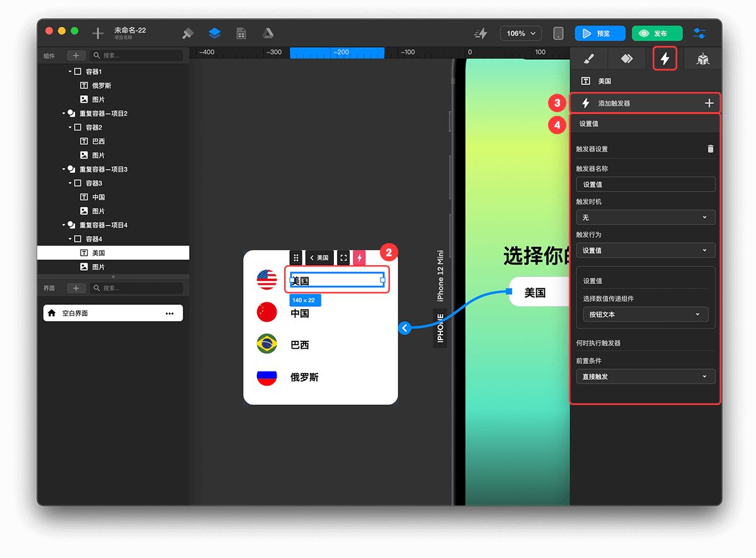
Task: Click the plus icon beside the project title
Action: 98,33
